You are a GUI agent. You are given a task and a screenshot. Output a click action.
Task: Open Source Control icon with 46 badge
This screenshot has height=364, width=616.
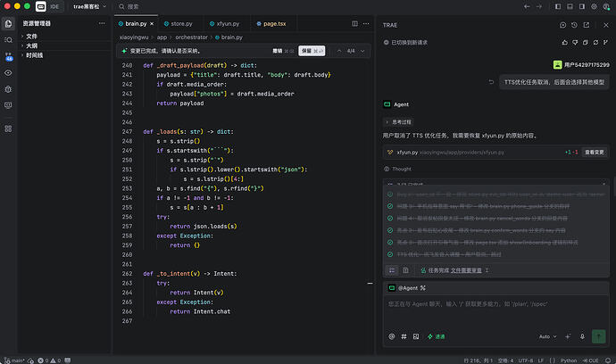tap(8, 56)
